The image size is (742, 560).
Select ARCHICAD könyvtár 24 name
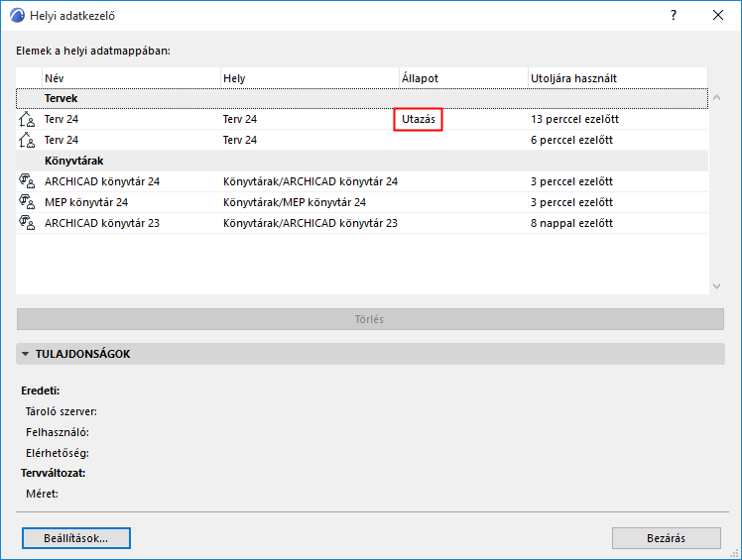point(102,181)
